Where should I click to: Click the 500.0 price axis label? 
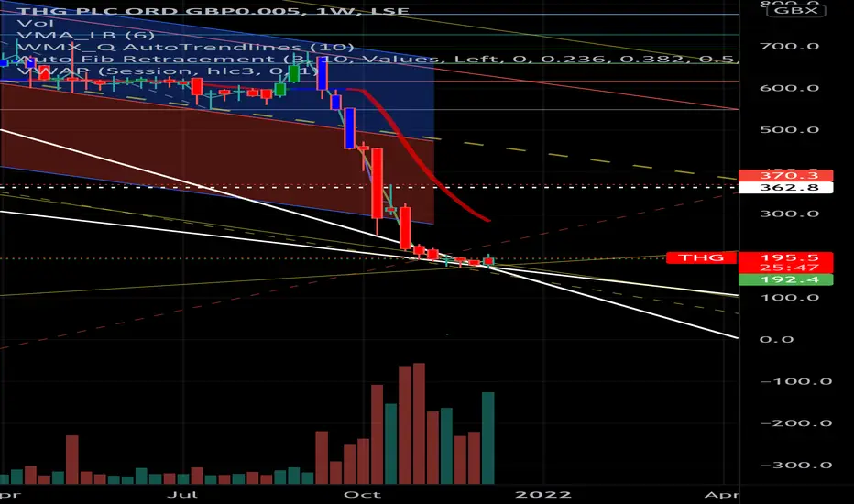pyautogui.click(x=789, y=130)
